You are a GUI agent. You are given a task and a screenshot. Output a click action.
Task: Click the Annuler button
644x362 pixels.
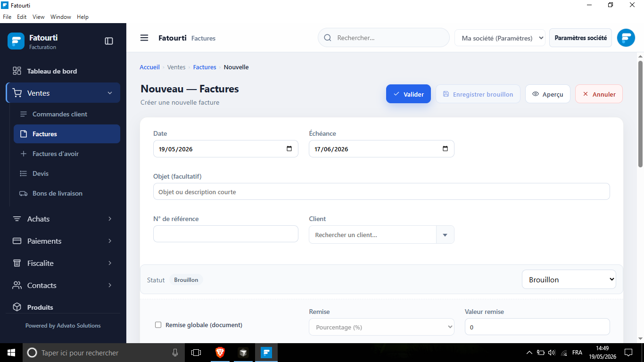(599, 94)
